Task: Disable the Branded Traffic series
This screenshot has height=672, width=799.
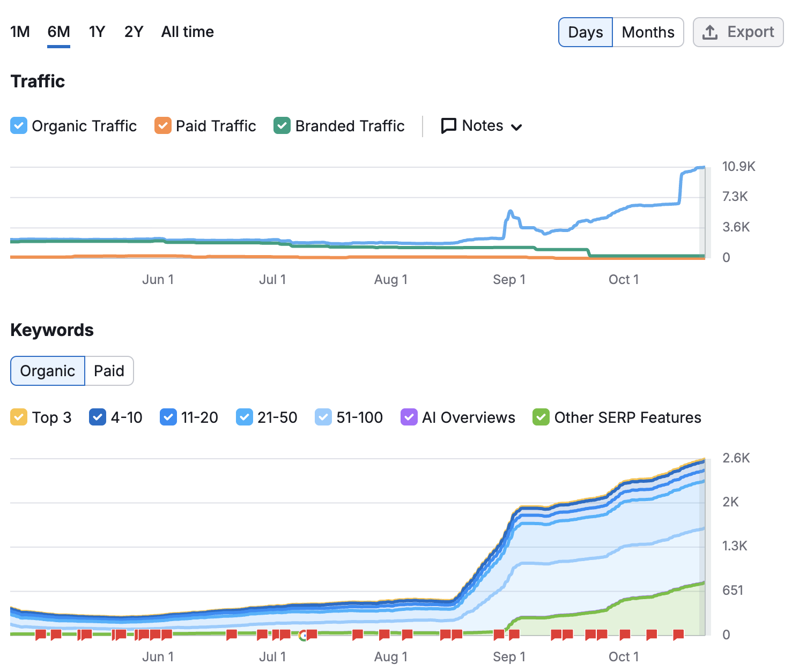Action: 282,126
